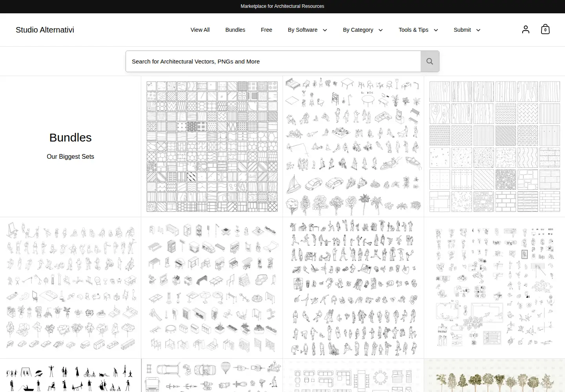Click the Marketplace for Architectural Resources banner text
Viewport: 565px width, 392px height.
[x=282, y=6]
